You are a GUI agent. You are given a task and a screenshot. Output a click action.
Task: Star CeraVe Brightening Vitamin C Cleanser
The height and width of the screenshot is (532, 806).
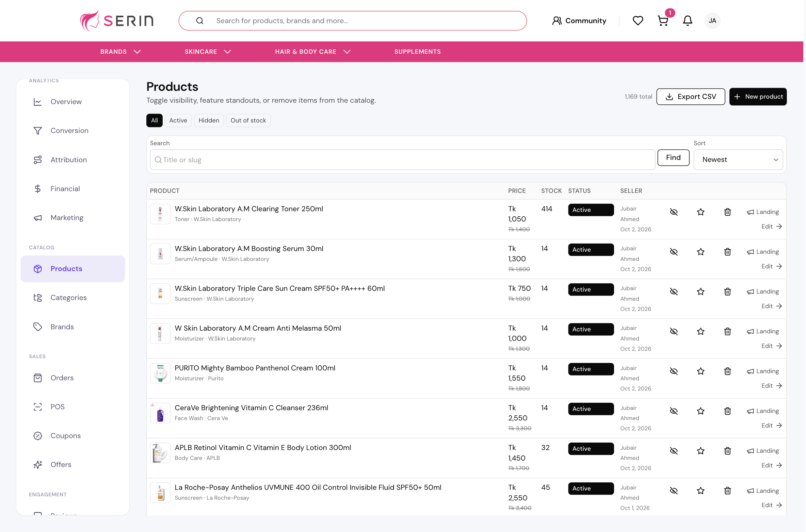700,411
